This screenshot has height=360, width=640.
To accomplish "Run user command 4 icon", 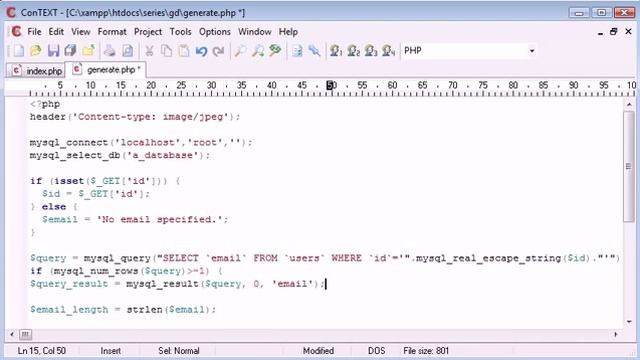I will point(389,51).
